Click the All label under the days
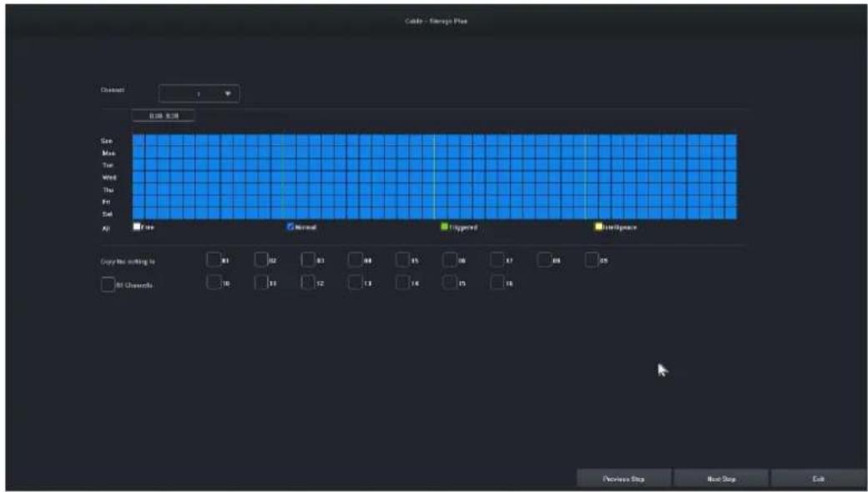This screenshot has height=492, width=868. point(105,228)
